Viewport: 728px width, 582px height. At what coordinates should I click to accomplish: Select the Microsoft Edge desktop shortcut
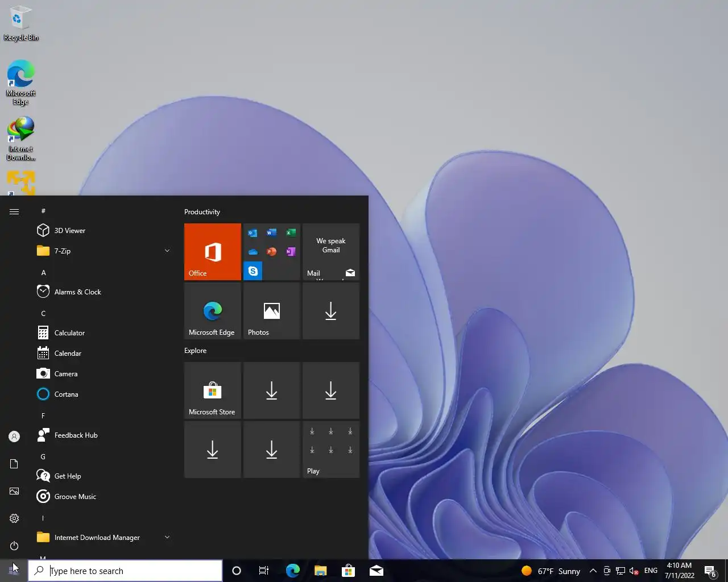point(21,82)
